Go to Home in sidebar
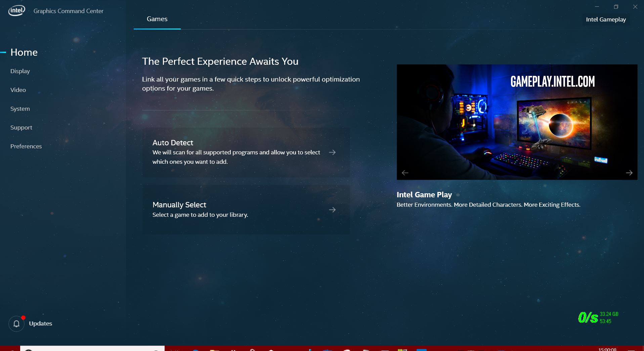 click(24, 52)
